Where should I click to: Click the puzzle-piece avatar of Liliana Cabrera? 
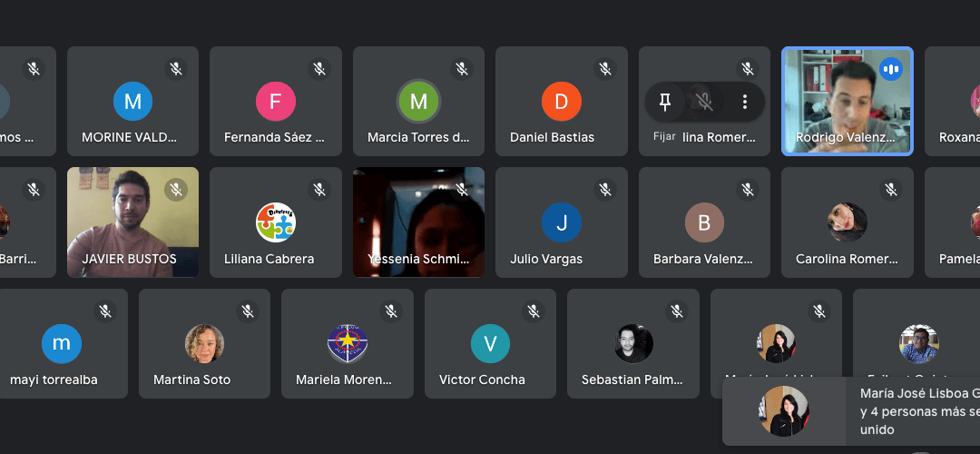[276, 222]
